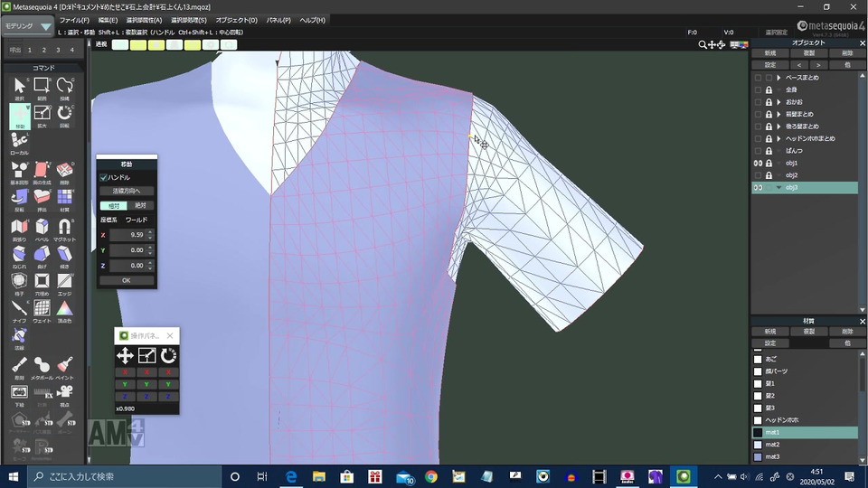
Task: Click the 法線方向へ button
Action: point(126,192)
